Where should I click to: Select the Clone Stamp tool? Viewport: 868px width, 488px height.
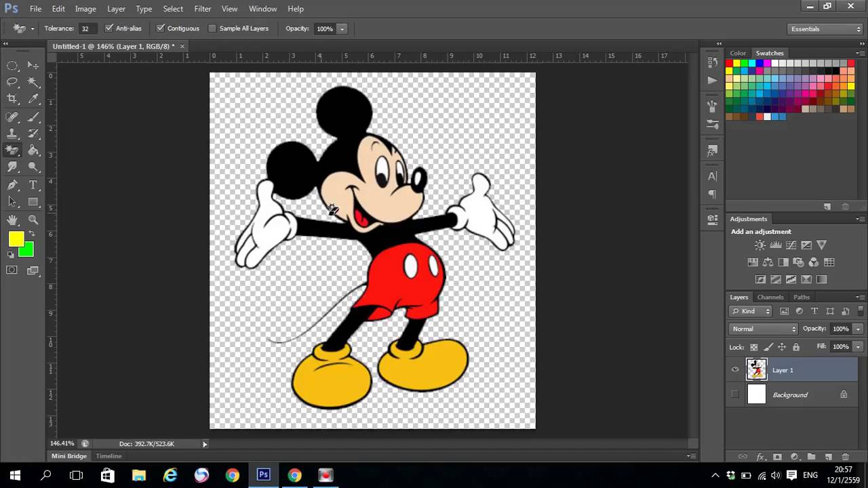(x=12, y=134)
